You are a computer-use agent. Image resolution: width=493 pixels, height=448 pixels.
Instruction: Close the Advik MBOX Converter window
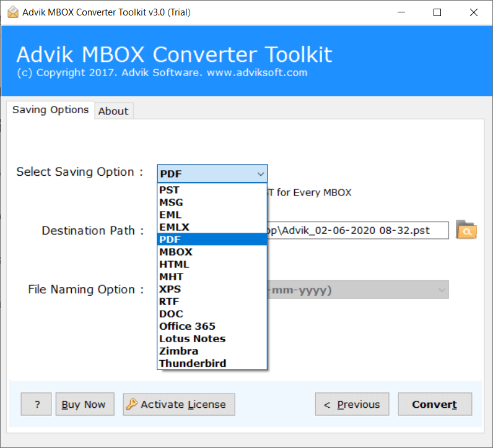point(474,12)
